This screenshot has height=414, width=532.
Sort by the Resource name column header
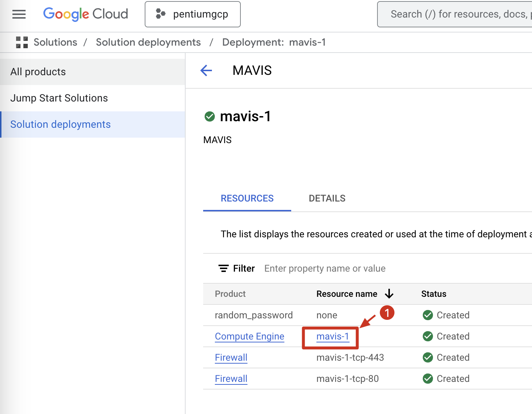346,294
